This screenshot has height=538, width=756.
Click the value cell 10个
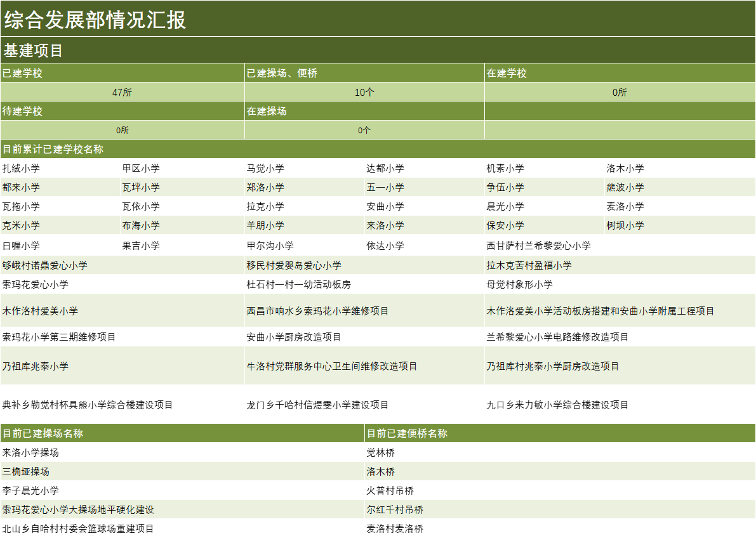(x=364, y=92)
